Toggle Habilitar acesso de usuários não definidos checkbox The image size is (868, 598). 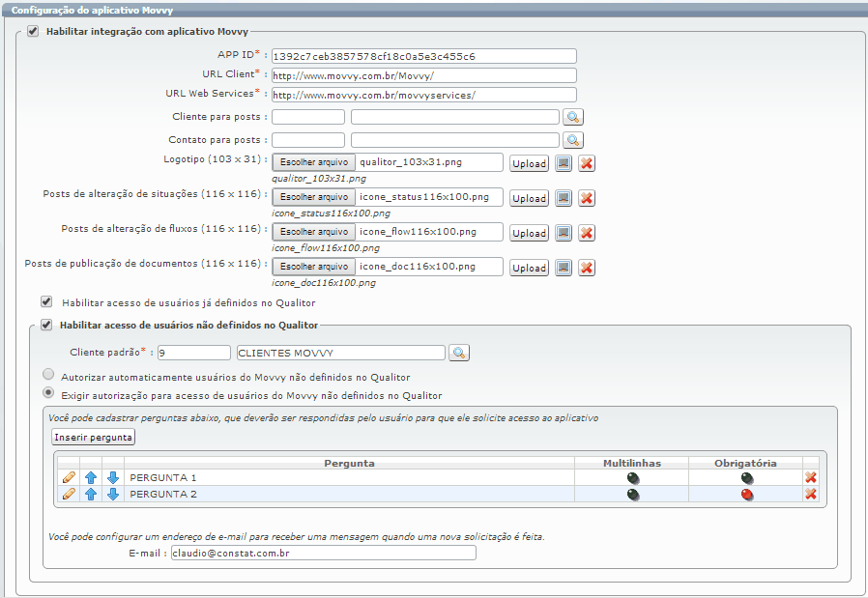click(46, 326)
